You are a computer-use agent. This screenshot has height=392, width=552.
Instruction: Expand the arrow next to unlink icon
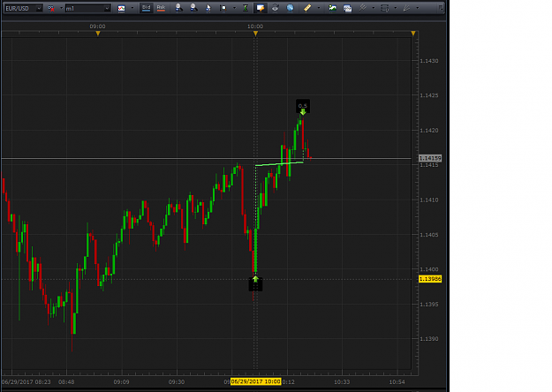61,8
